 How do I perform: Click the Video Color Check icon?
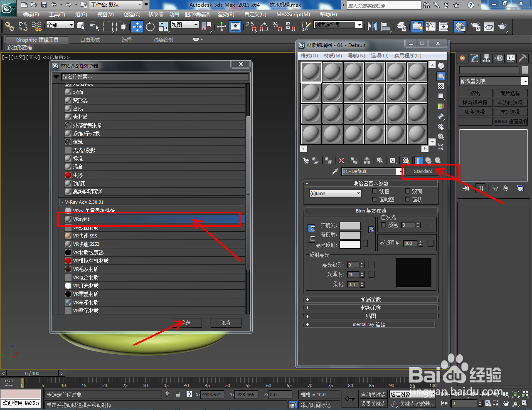[x=441, y=106]
